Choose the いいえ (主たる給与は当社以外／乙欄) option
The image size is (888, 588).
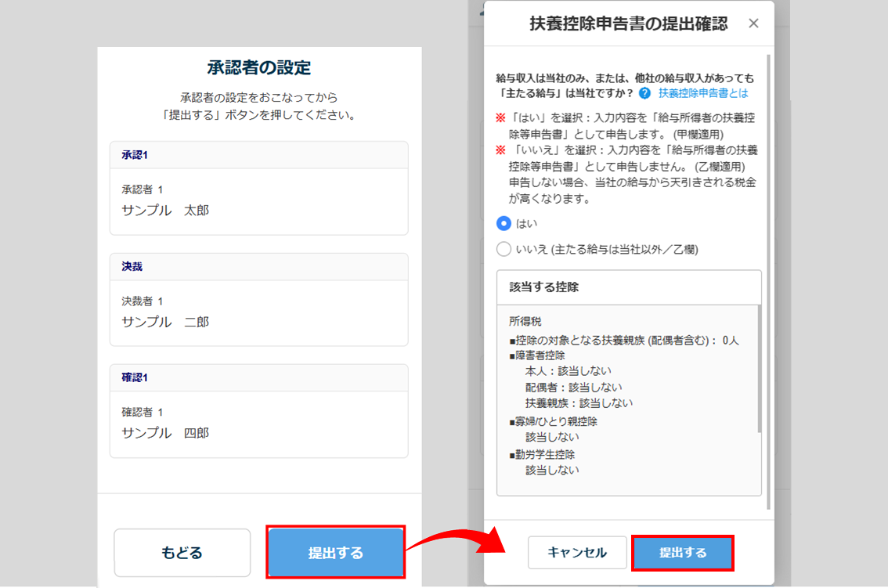(504, 250)
